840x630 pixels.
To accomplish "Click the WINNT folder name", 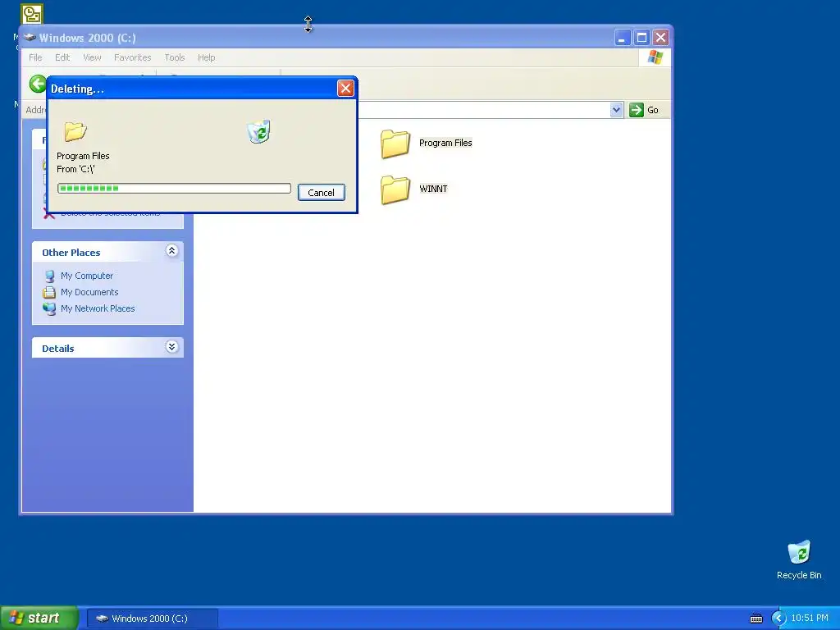I will pos(433,189).
